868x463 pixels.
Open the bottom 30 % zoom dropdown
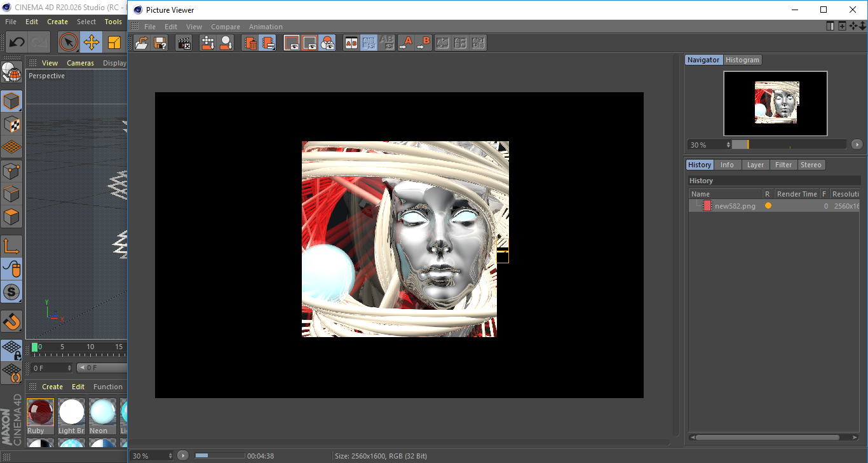(153, 456)
